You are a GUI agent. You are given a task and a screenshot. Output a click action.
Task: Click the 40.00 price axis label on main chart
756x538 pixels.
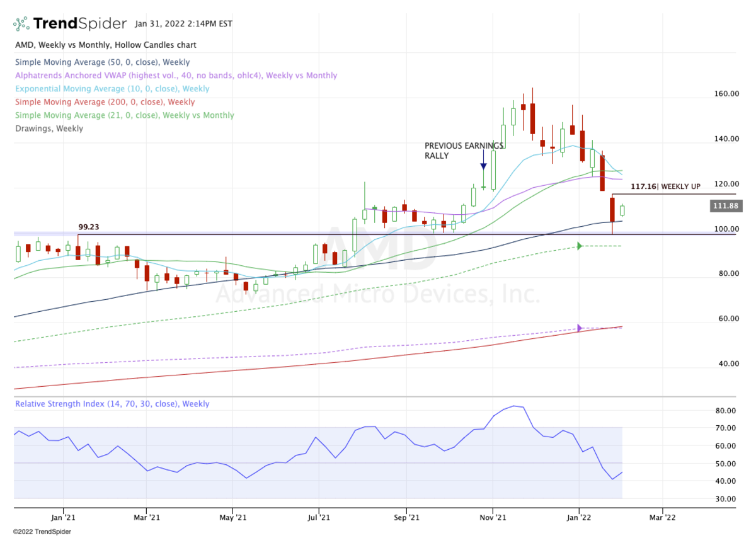tap(728, 363)
